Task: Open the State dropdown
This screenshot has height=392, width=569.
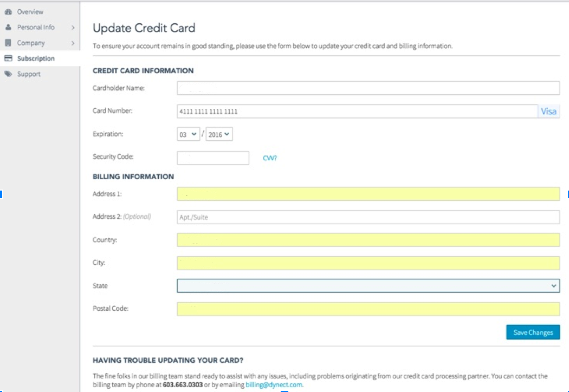Action: point(368,285)
